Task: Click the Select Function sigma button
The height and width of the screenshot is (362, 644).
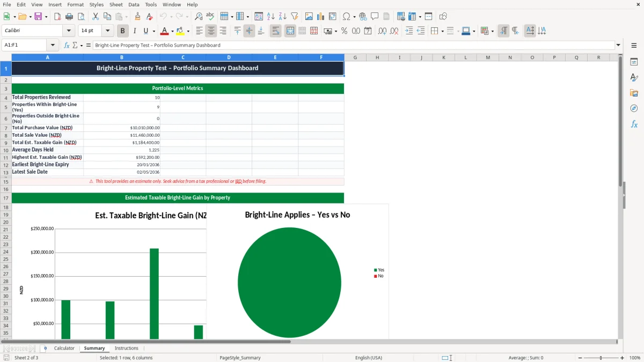Action: coord(75,45)
